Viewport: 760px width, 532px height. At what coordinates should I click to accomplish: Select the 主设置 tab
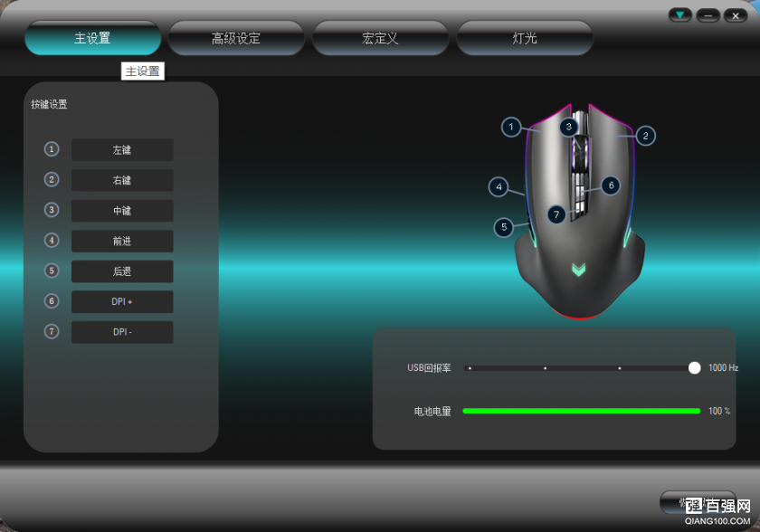(92, 39)
